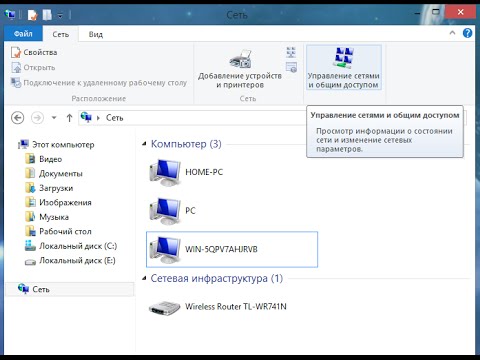Switch to the Вид ribbon tab
The height and width of the screenshot is (360, 480).
(x=96, y=34)
